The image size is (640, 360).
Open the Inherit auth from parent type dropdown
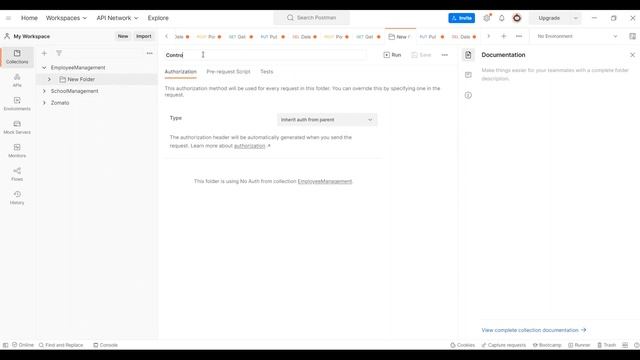(327, 120)
